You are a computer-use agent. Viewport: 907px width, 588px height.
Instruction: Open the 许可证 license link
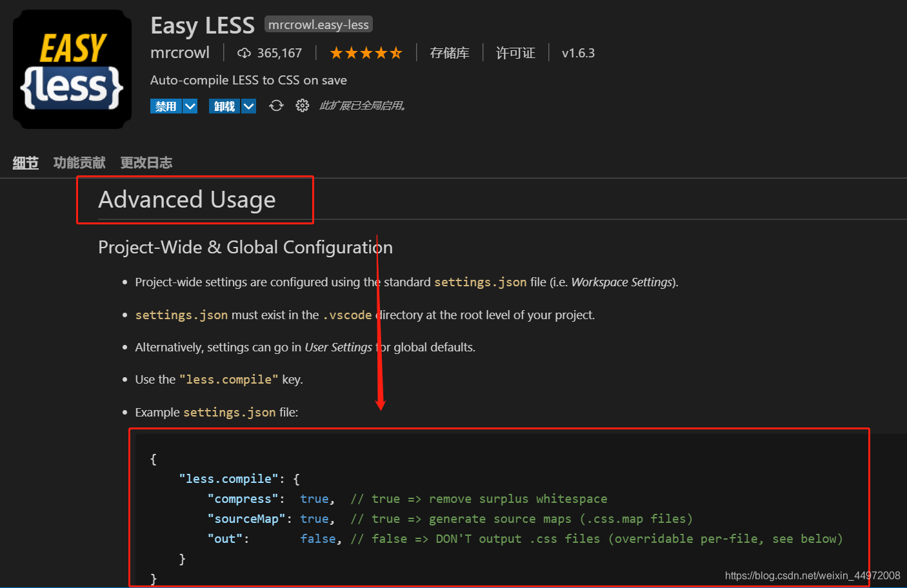pos(515,53)
